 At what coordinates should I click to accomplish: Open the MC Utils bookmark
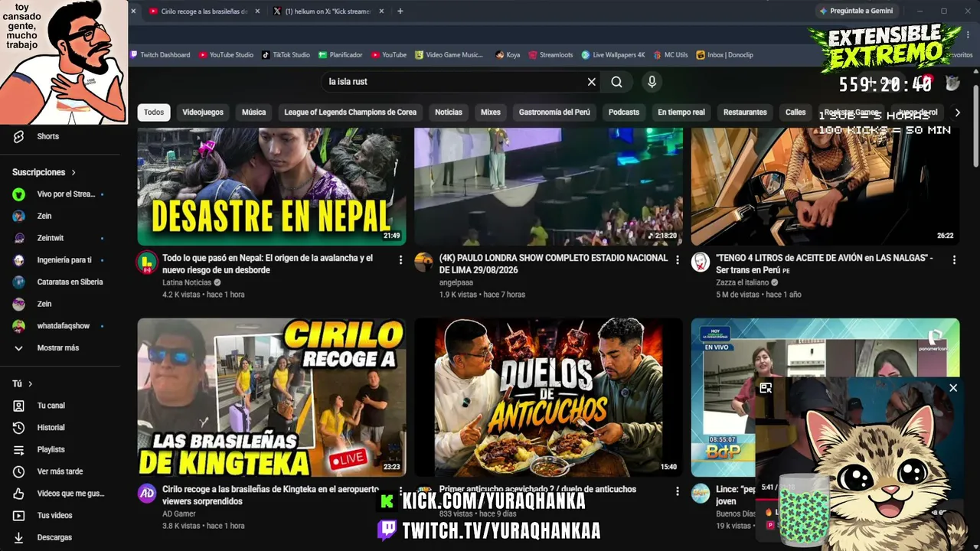(x=670, y=55)
